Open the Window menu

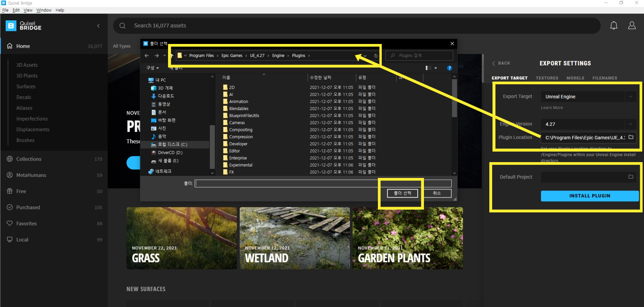click(44, 10)
